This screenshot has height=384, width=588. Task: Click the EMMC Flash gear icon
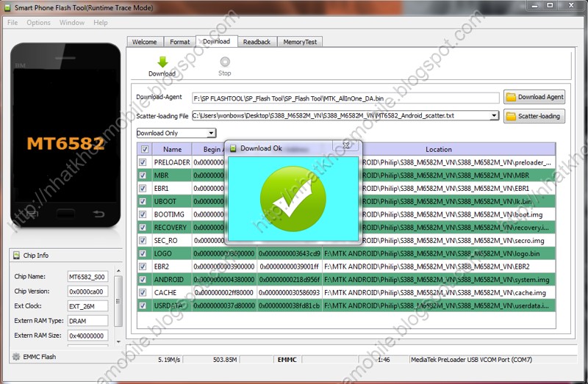click(x=16, y=357)
